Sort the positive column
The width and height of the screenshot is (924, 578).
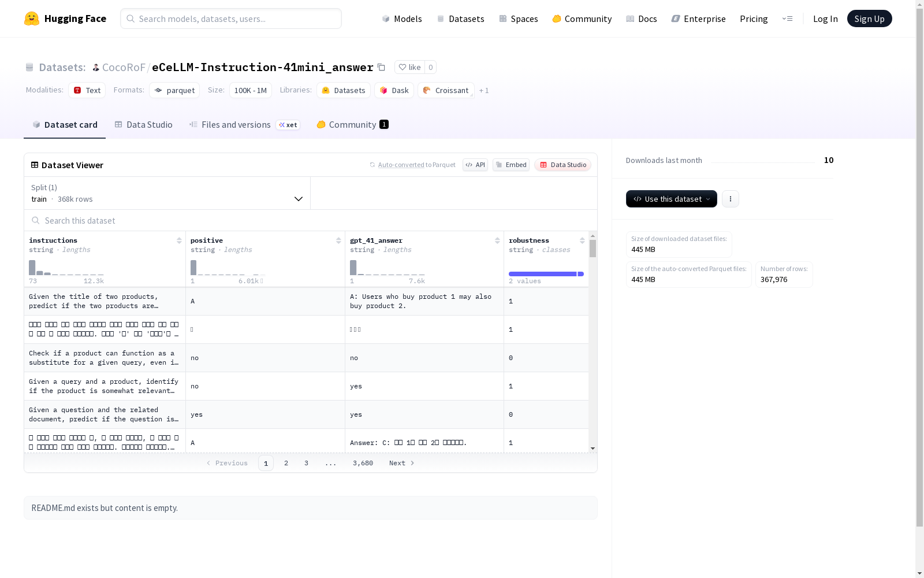click(x=338, y=240)
